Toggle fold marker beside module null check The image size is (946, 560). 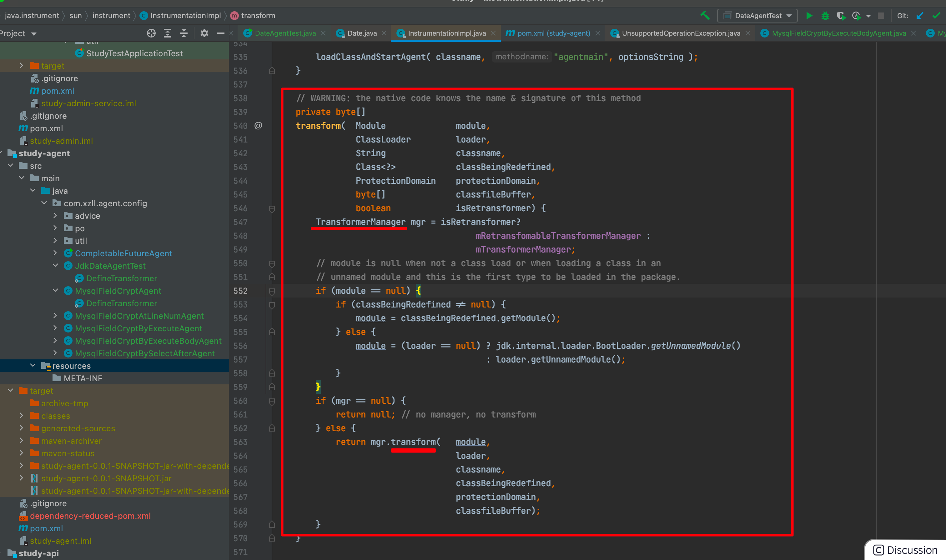(272, 291)
